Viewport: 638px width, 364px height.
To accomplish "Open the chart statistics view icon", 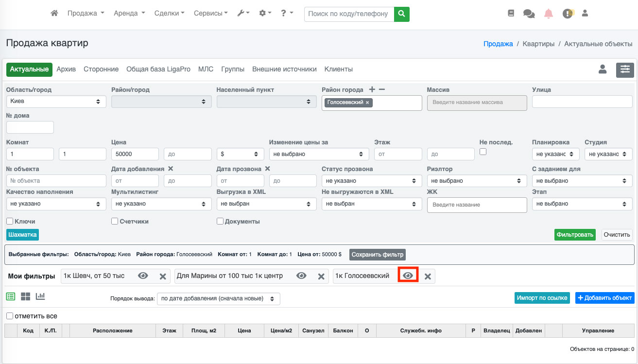I will point(40,296).
